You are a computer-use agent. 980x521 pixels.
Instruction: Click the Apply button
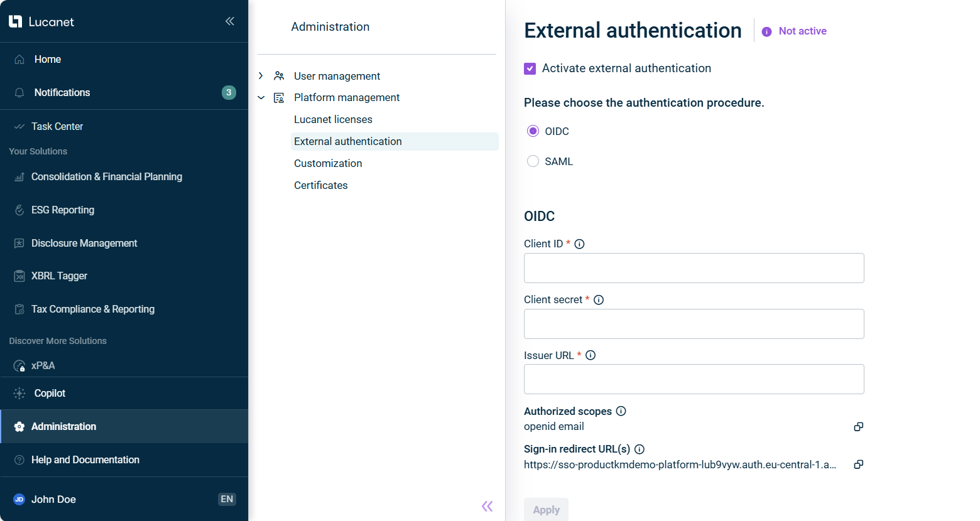546,510
